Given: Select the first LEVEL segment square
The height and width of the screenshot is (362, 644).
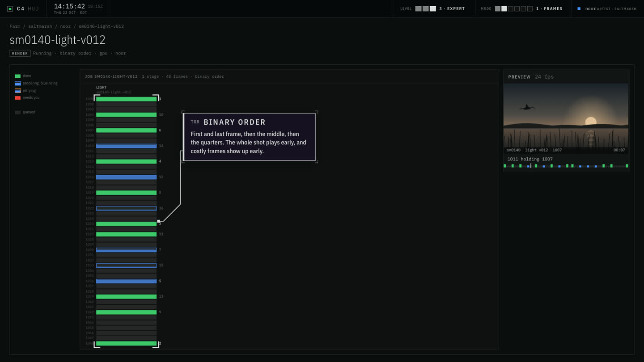Looking at the screenshot, I should (x=418, y=8).
